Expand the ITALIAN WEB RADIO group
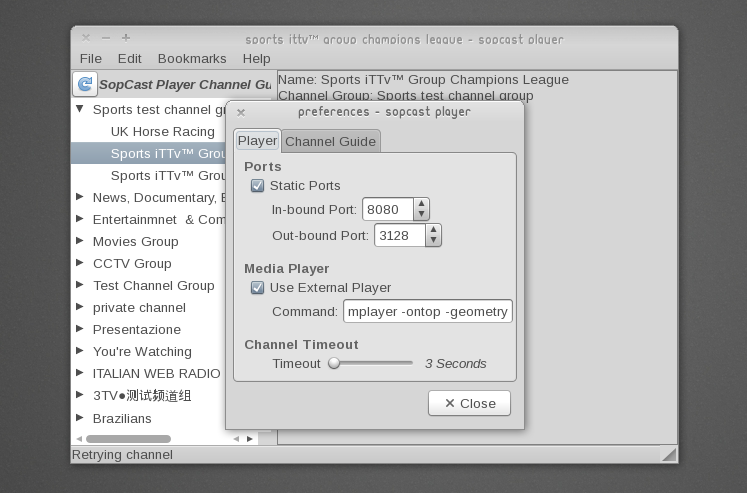This screenshot has height=493, width=747. (x=80, y=372)
